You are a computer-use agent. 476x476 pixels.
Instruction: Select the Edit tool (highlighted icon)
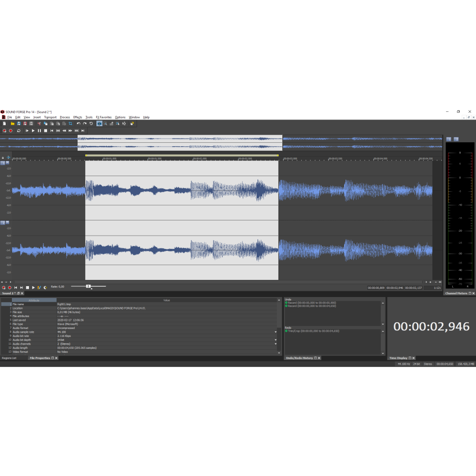tap(99, 124)
